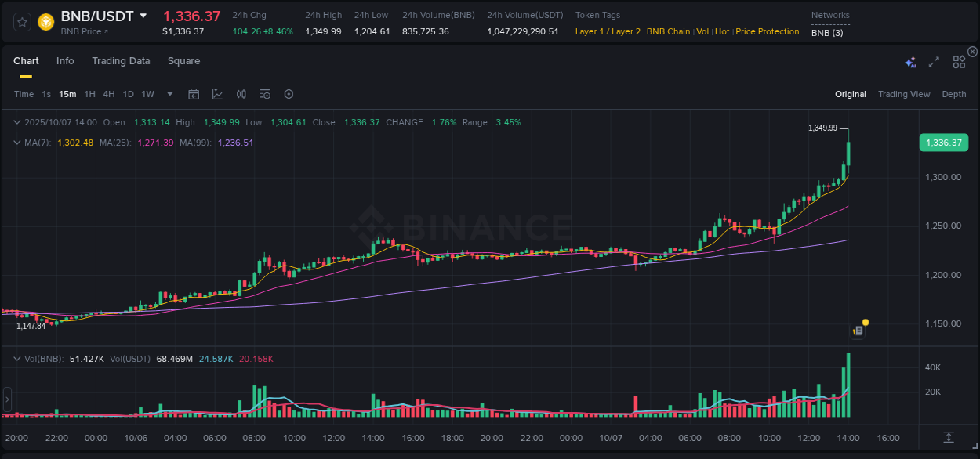
Task: Open the chart settings hexagon icon
Action: pos(289,94)
